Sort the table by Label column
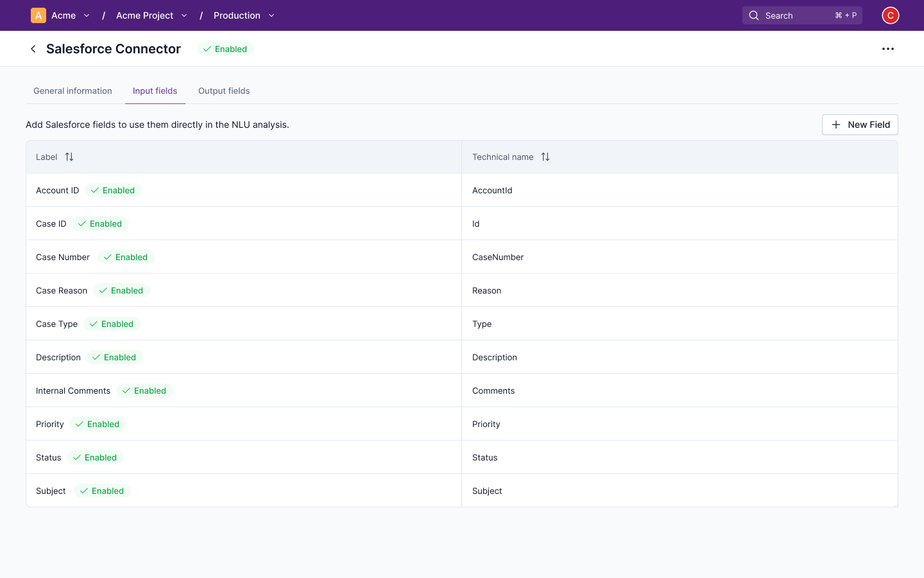The width and height of the screenshot is (924, 578). coord(69,157)
